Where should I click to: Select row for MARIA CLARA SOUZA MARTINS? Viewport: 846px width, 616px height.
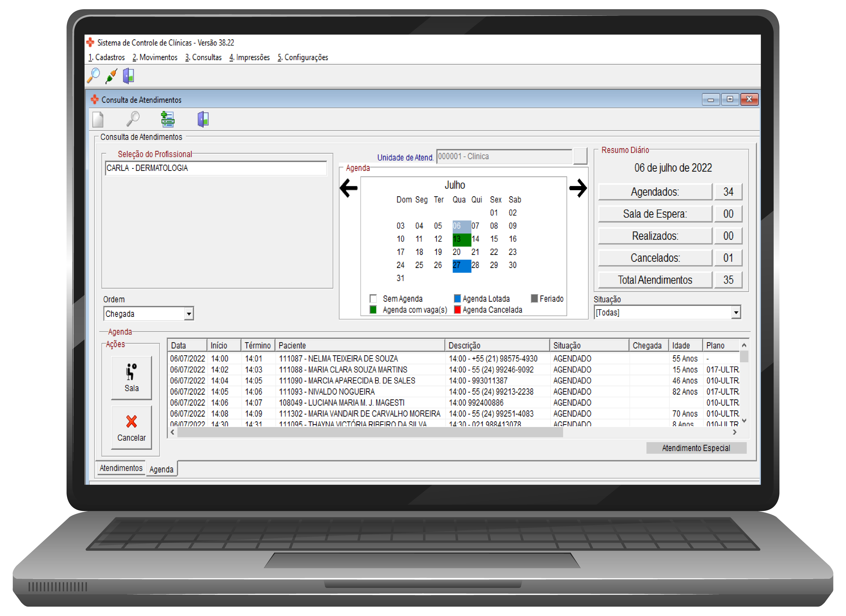coord(454,370)
